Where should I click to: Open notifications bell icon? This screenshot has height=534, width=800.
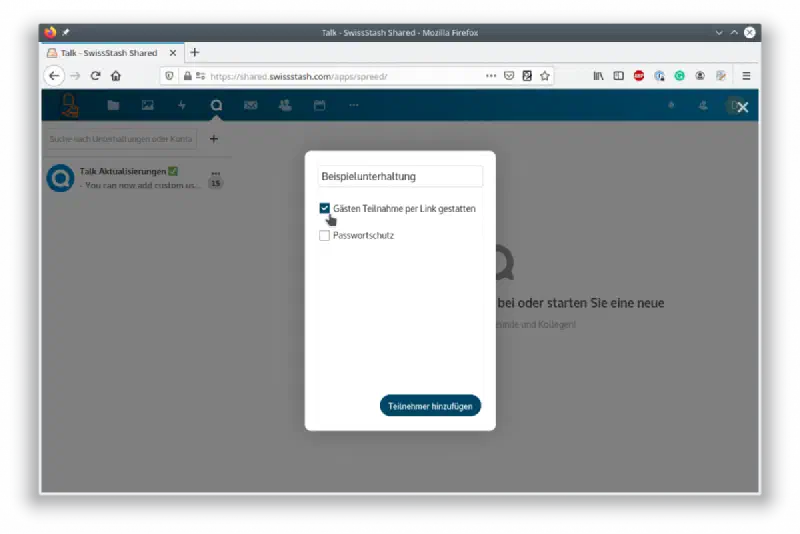pyautogui.click(x=671, y=106)
